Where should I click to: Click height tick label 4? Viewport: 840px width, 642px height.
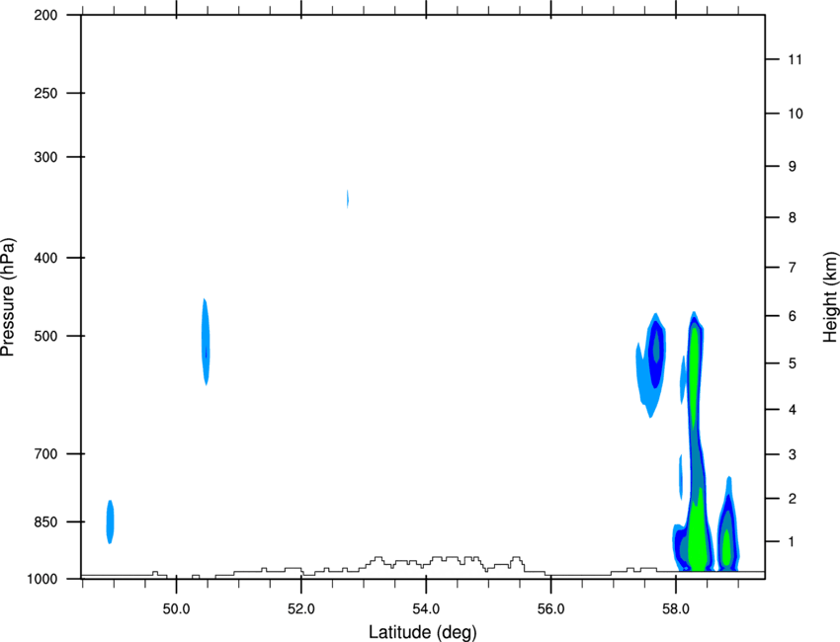[x=793, y=410]
